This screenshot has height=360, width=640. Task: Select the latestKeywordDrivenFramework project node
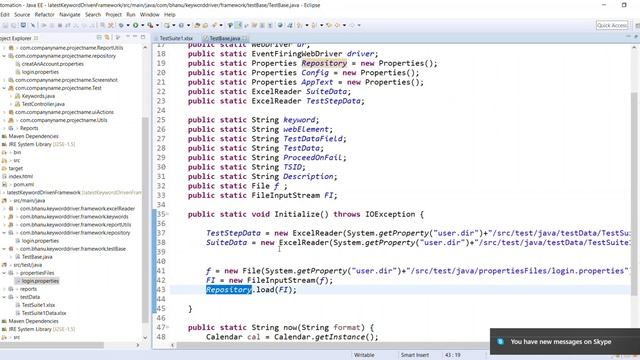point(43,193)
